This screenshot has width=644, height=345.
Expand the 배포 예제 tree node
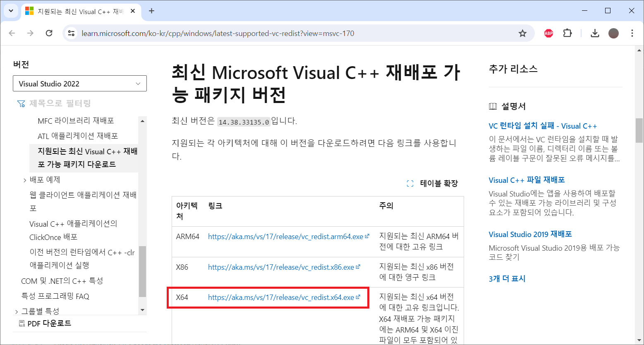(25, 180)
